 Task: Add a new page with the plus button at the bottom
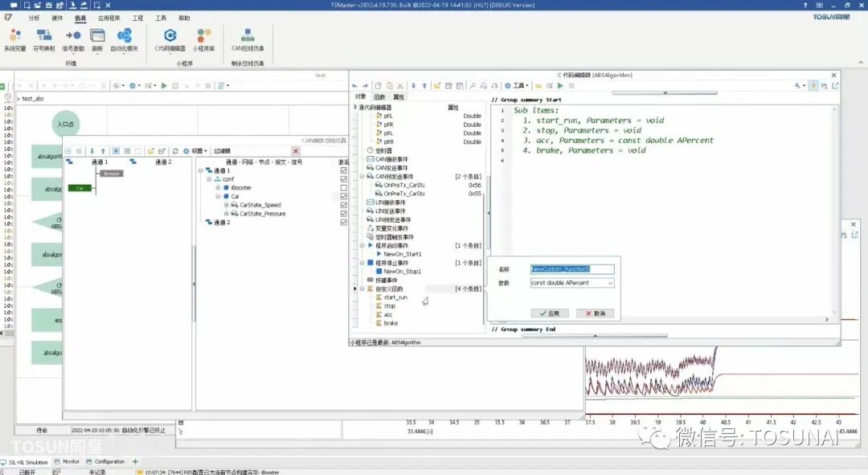[x=135, y=461]
